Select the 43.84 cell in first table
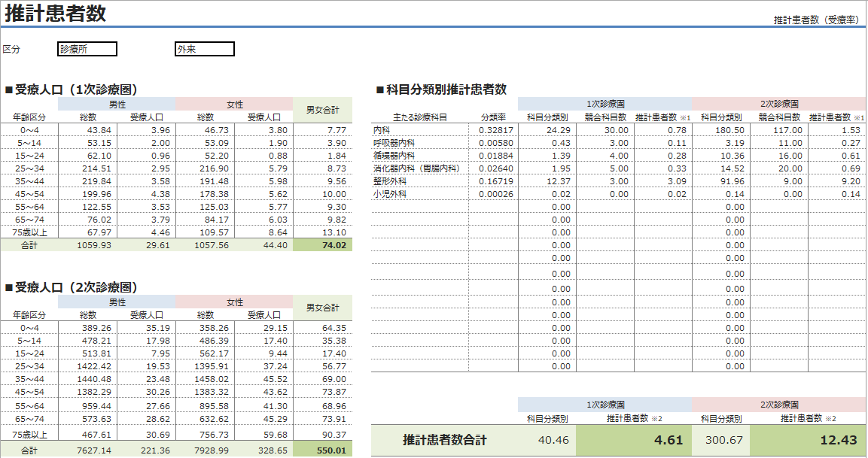Viewport: 868px width, 458px height. click(87, 130)
